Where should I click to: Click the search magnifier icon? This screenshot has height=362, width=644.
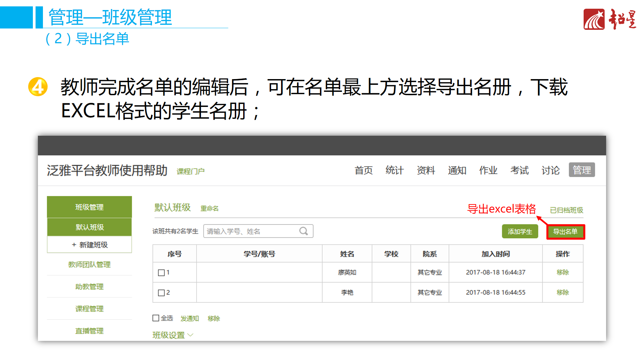[304, 231]
